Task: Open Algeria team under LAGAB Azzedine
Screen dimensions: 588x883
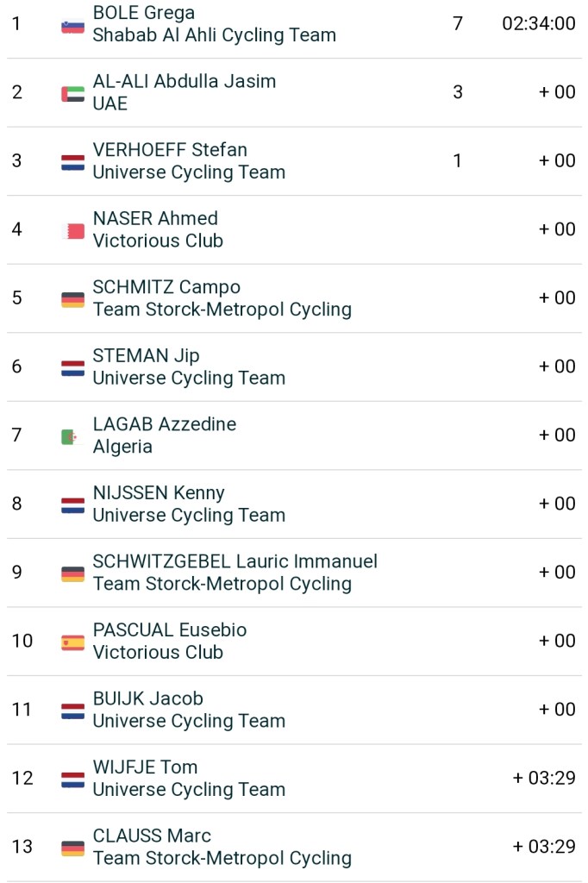Action: click(x=122, y=447)
